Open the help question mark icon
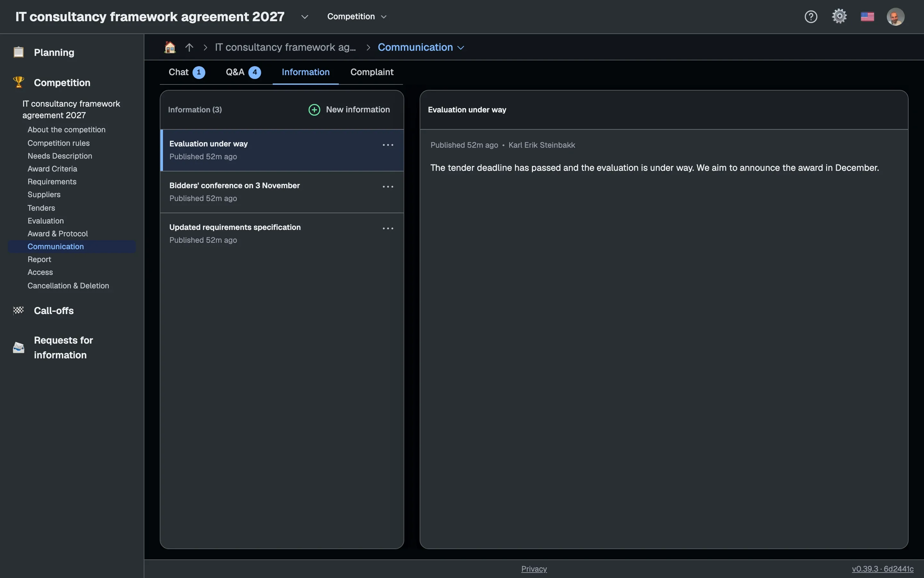Image resolution: width=924 pixels, height=578 pixels. coord(811,16)
